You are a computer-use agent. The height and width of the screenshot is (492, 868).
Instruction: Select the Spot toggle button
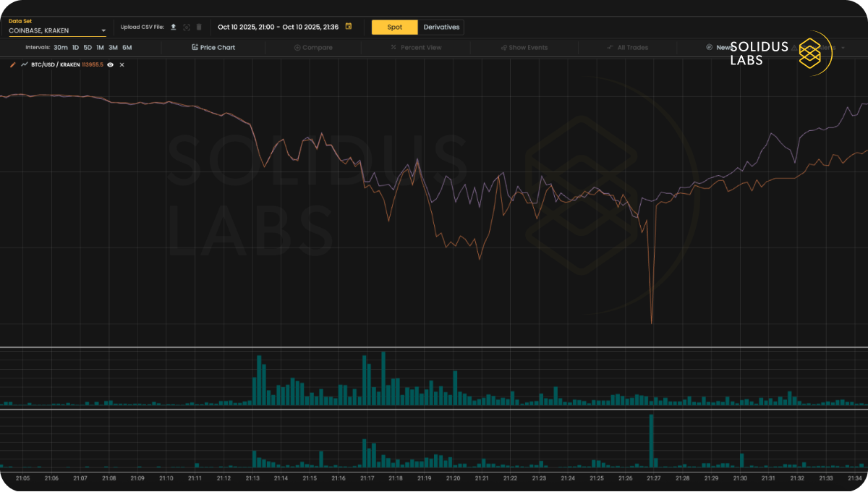pos(395,27)
